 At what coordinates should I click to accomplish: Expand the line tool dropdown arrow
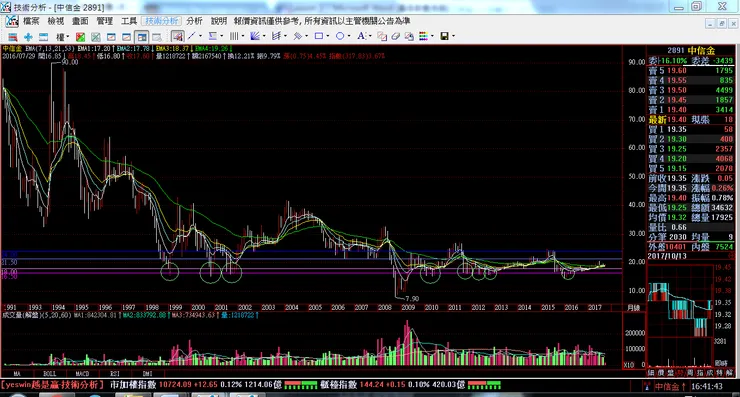point(201,36)
